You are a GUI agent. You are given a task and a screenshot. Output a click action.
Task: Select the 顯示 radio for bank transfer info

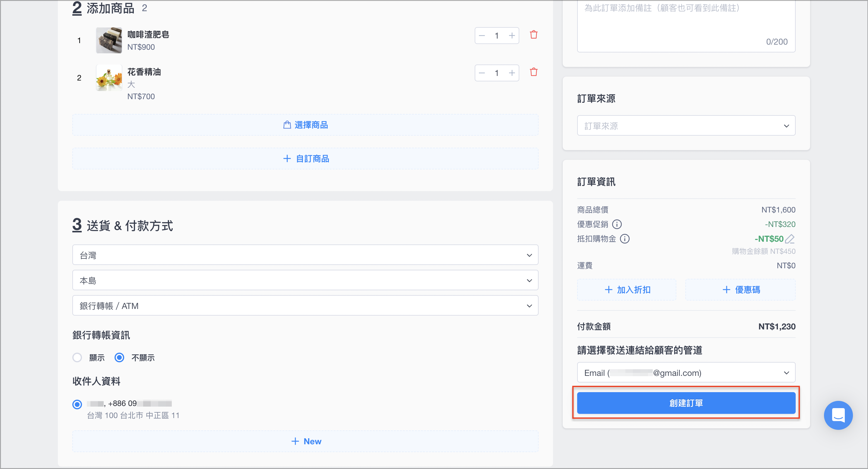point(77,357)
